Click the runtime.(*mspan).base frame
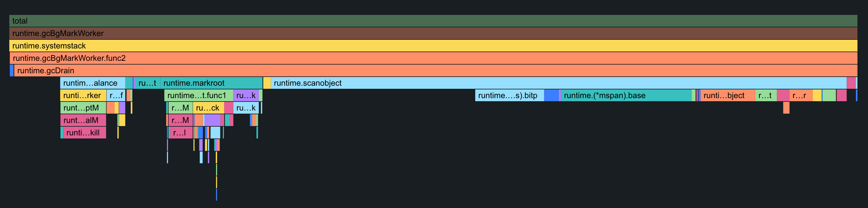The image size is (868, 208). (626, 96)
